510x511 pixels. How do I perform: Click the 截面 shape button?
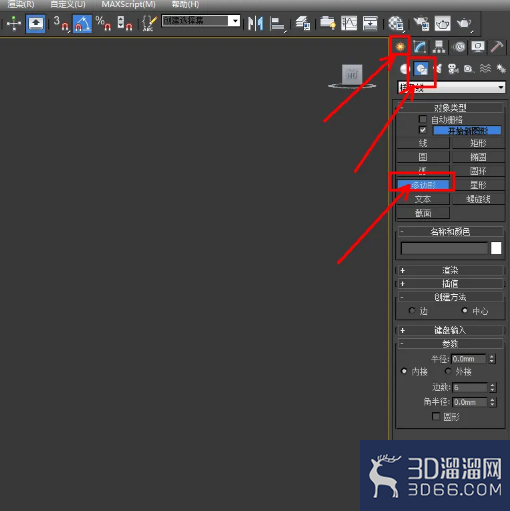(x=423, y=213)
